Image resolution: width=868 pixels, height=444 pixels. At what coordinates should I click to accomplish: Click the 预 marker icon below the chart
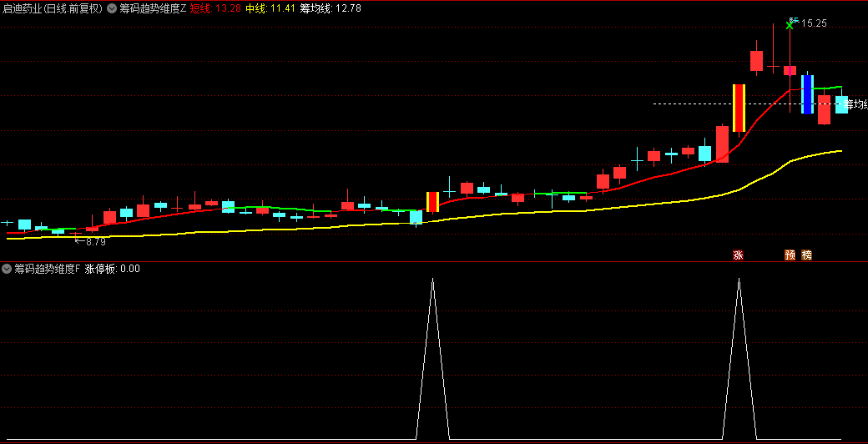790,255
